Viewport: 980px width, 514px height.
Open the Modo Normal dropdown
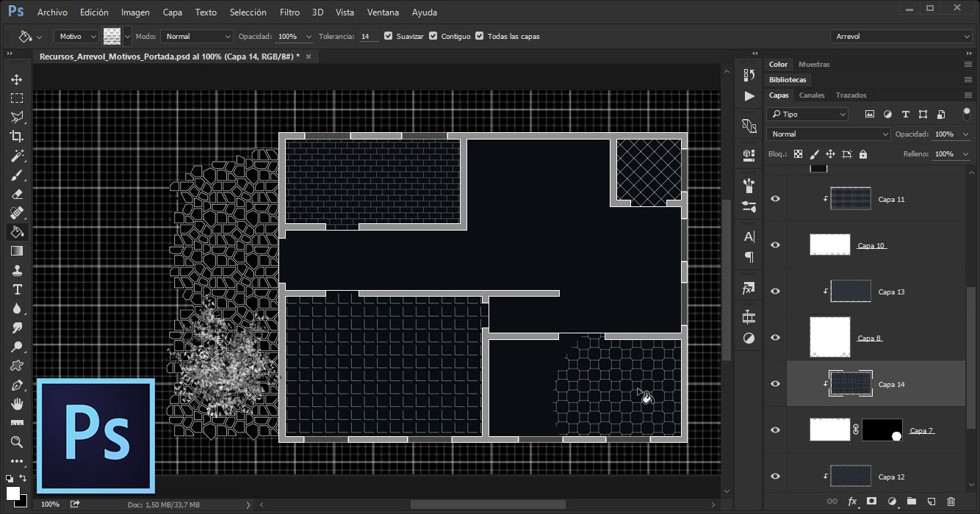coord(197,36)
